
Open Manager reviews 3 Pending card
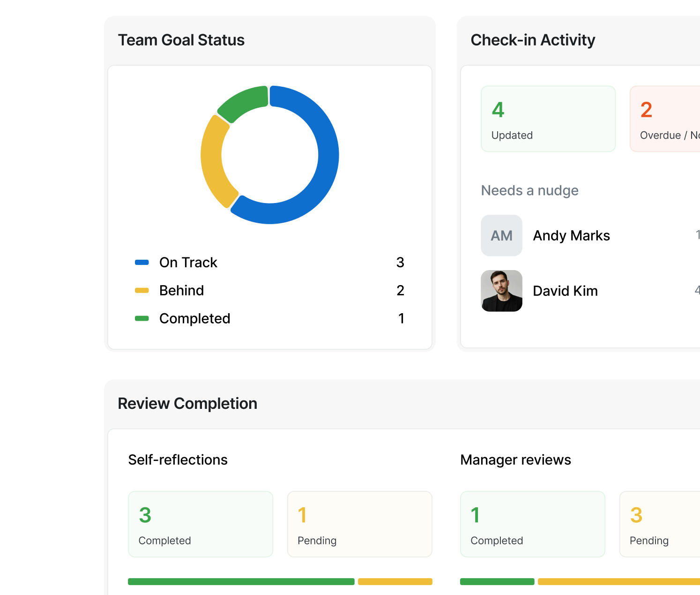(x=660, y=524)
